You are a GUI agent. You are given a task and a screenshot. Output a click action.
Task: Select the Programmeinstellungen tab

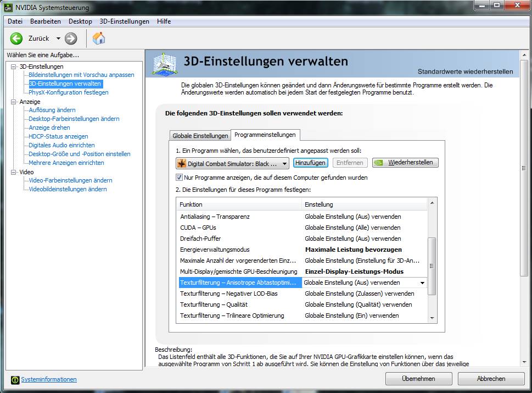pos(265,135)
